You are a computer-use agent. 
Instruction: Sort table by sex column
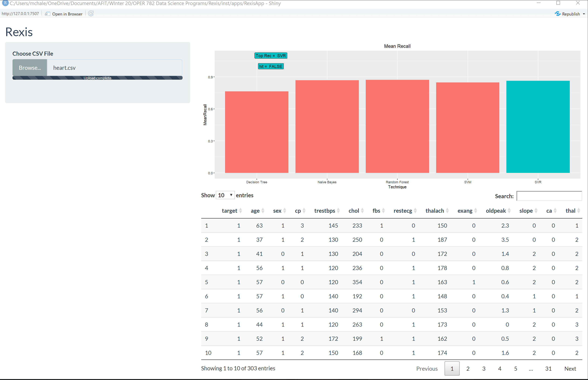click(279, 211)
